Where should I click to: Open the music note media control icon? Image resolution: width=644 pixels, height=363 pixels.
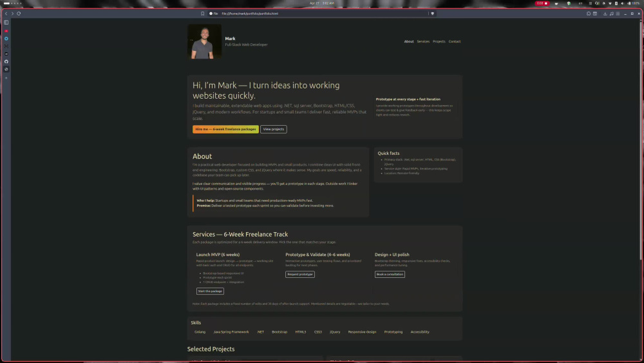tap(612, 14)
